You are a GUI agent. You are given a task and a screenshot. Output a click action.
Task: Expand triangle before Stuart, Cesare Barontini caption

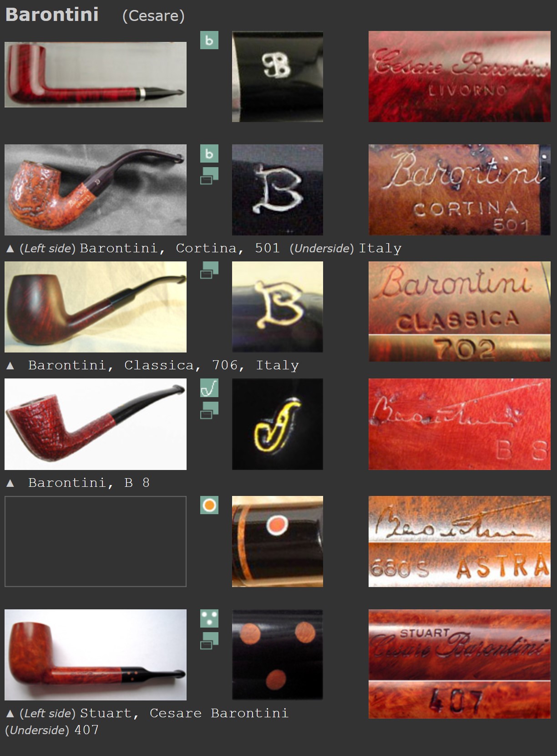coord(10,714)
